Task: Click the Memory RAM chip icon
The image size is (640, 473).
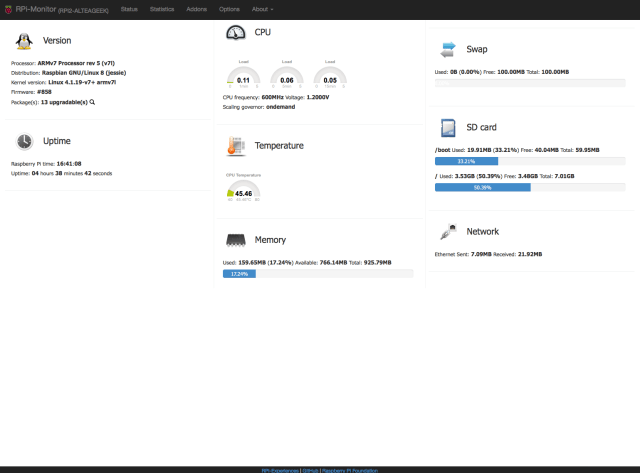Action: [236, 240]
